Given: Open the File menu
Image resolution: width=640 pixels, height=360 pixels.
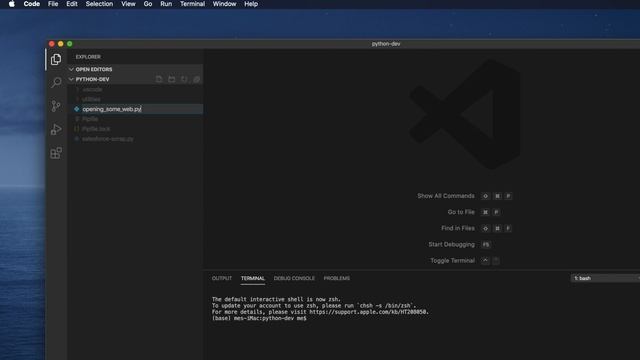Looking at the screenshot, I should pos(53,4).
